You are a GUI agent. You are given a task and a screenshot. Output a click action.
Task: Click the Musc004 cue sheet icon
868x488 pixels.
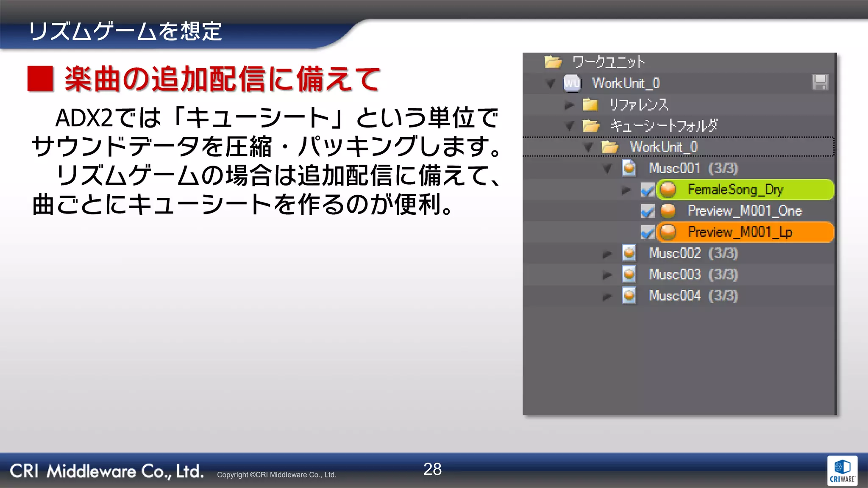[x=629, y=295]
